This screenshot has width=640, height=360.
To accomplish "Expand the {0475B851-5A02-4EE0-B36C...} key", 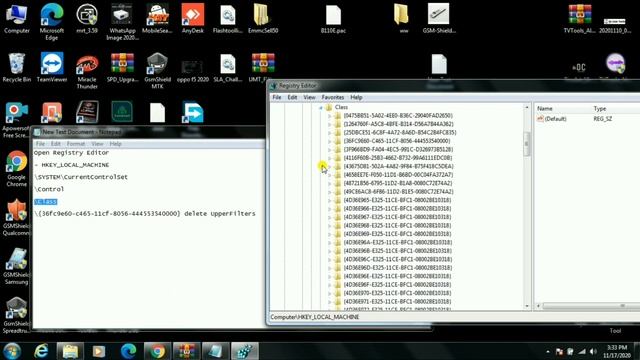I will (x=329, y=116).
